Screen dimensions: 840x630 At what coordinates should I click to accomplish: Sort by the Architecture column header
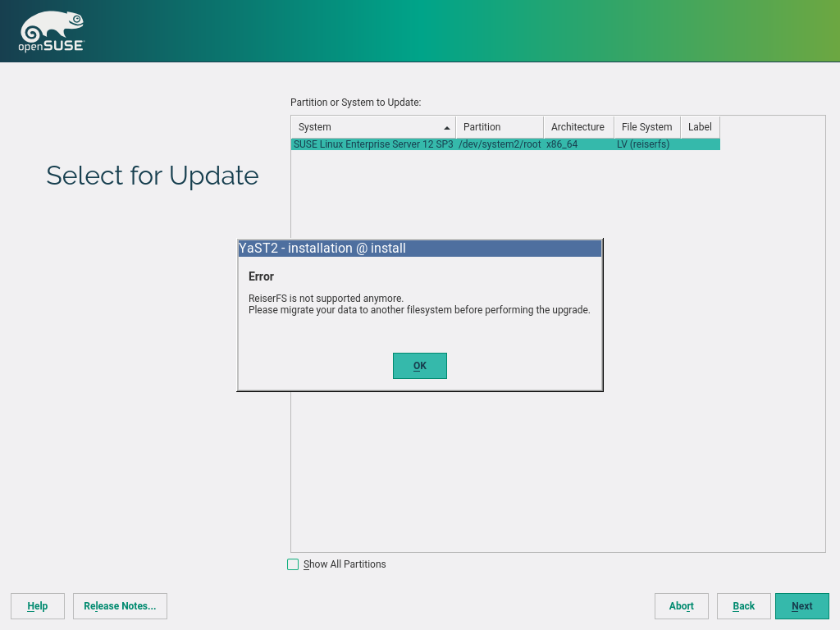577,127
